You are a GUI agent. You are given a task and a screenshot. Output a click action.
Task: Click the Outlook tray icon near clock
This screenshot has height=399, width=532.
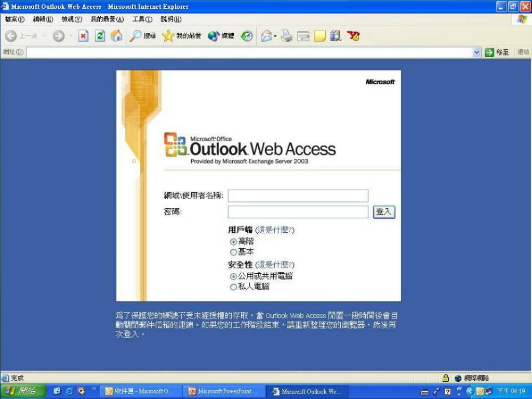(x=480, y=391)
